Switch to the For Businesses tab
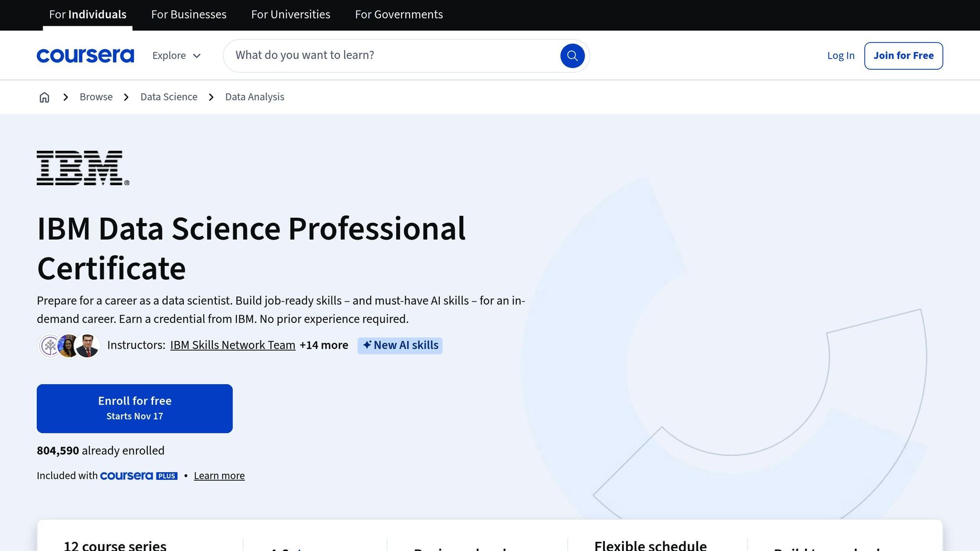This screenshot has width=980, height=551. pos(189,14)
